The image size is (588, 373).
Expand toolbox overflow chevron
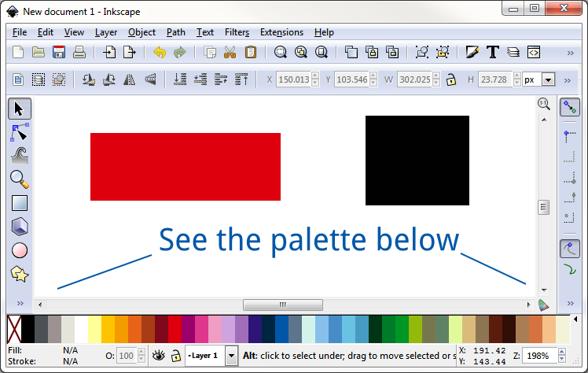[20, 303]
